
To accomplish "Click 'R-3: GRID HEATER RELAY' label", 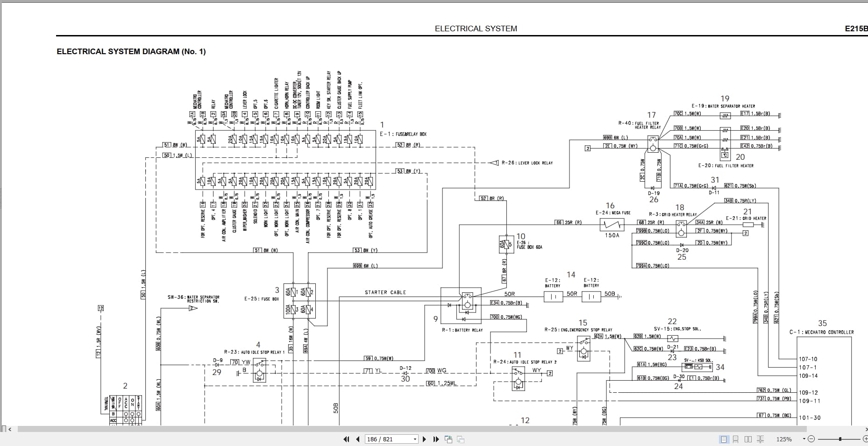I will pos(672,215).
